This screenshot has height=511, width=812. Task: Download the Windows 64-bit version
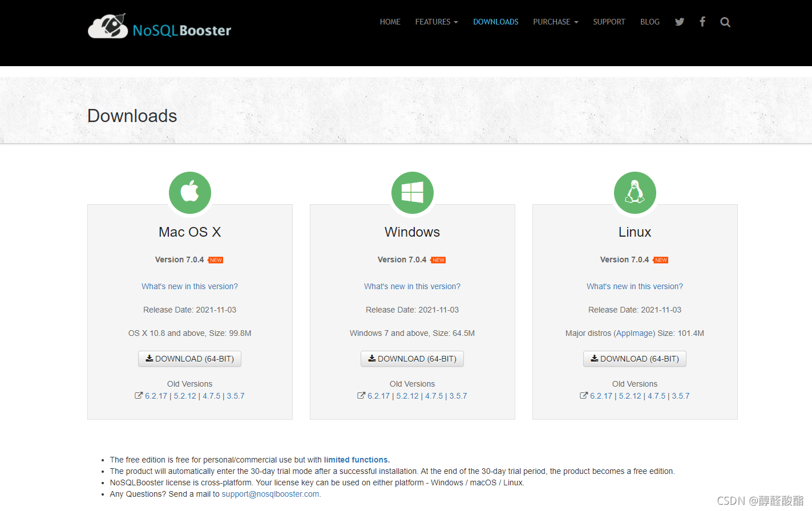[413, 359]
